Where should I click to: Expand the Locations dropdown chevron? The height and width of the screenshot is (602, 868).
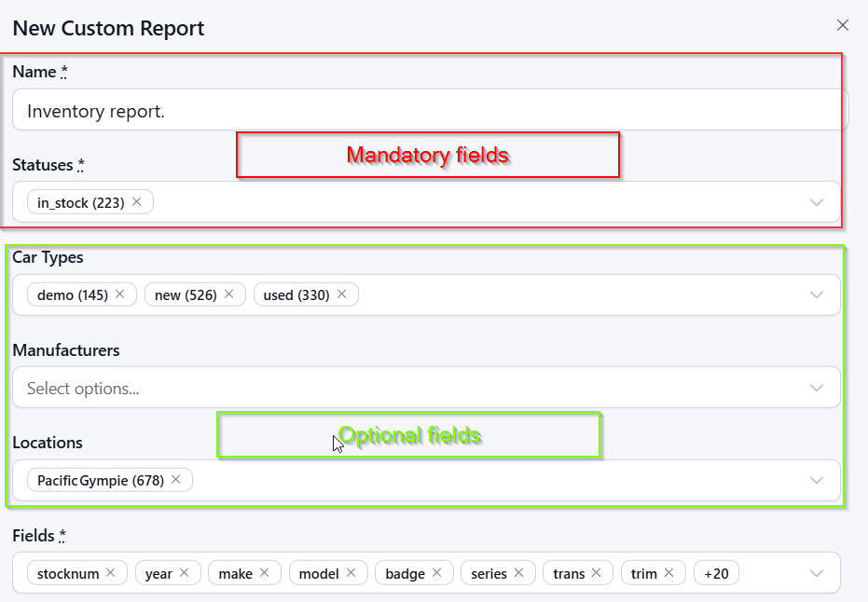point(817,480)
